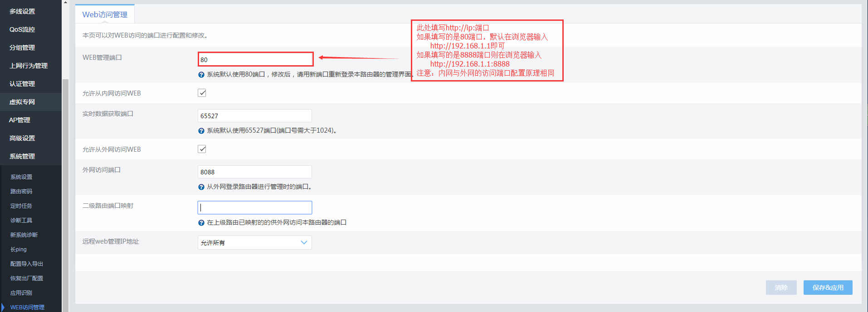868x312 pixels.
Task: Click help icon under 外网访问端口 field
Action: (x=201, y=187)
